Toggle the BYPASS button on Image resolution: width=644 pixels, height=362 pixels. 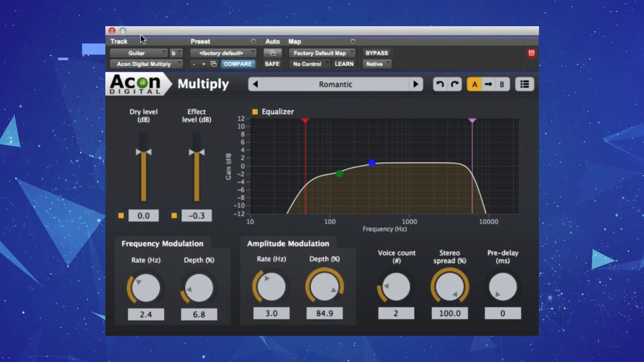point(376,53)
